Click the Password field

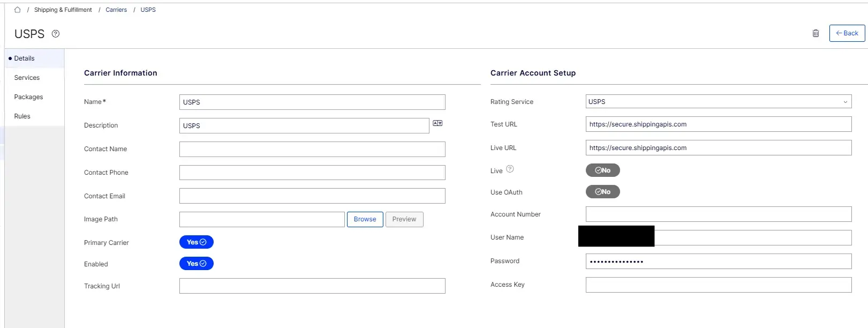[719, 262]
